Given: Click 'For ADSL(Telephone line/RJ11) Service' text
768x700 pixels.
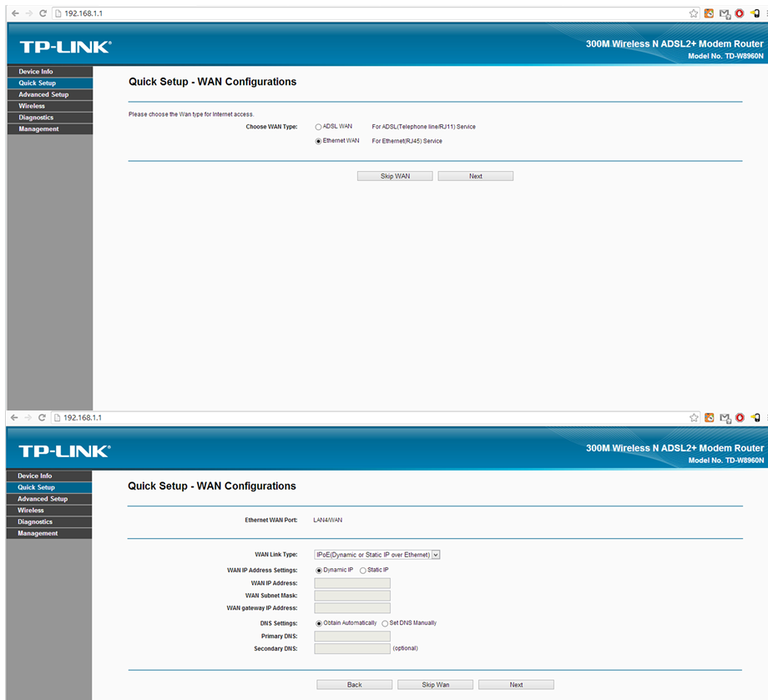Looking at the screenshot, I should pyautogui.click(x=424, y=127).
